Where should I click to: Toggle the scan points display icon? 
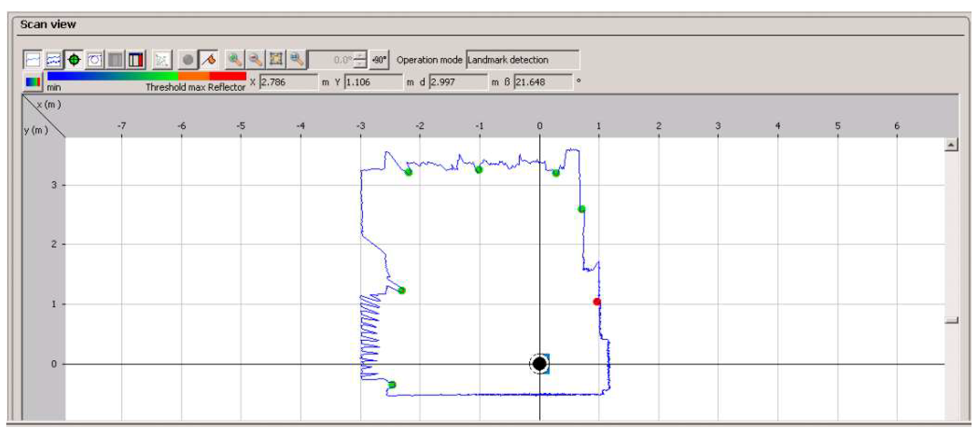(53, 60)
